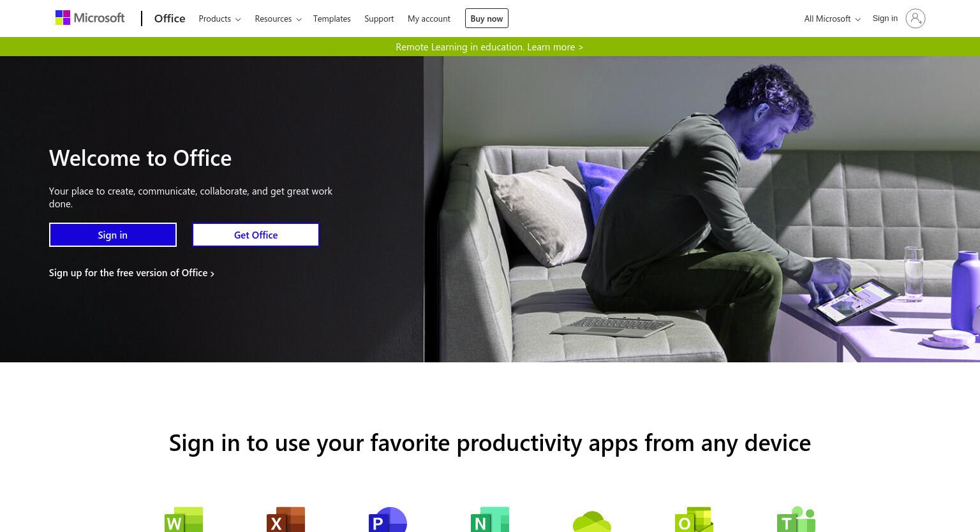The width and height of the screenshot is (980, 532).
Task: Open Remote Learning Learn more banner link
Action: pos(489,47)
